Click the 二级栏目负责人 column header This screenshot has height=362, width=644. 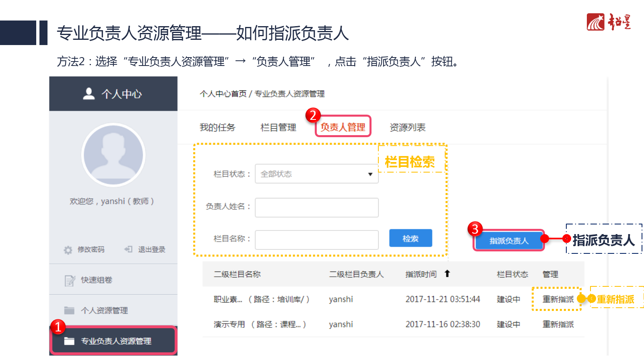[x=357, y=274]
